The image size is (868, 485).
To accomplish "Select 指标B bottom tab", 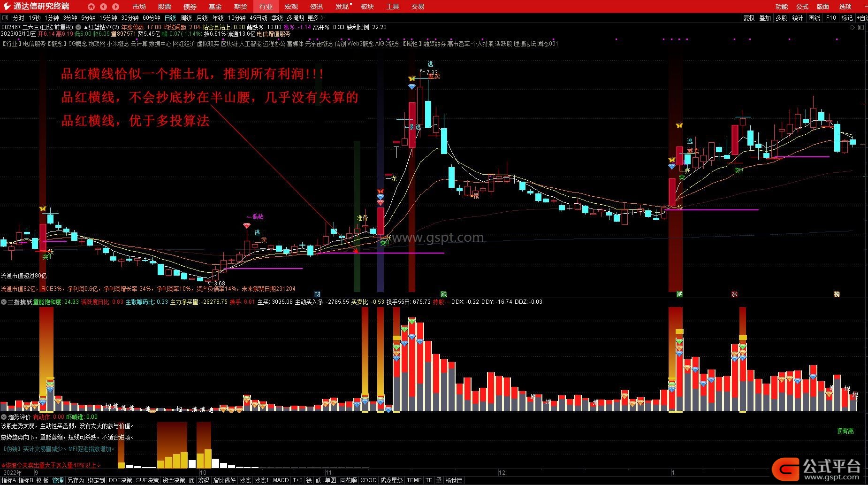I will [x=26, y=480].
